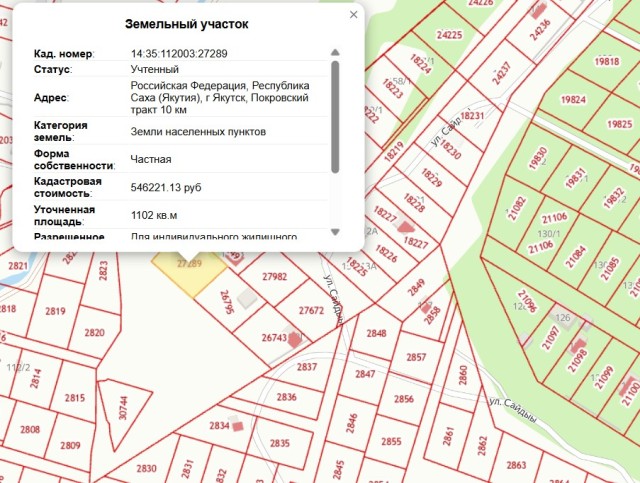Select parcel 2815 on the left side
This screenshot has height=483, width=640.
point(74,397)
